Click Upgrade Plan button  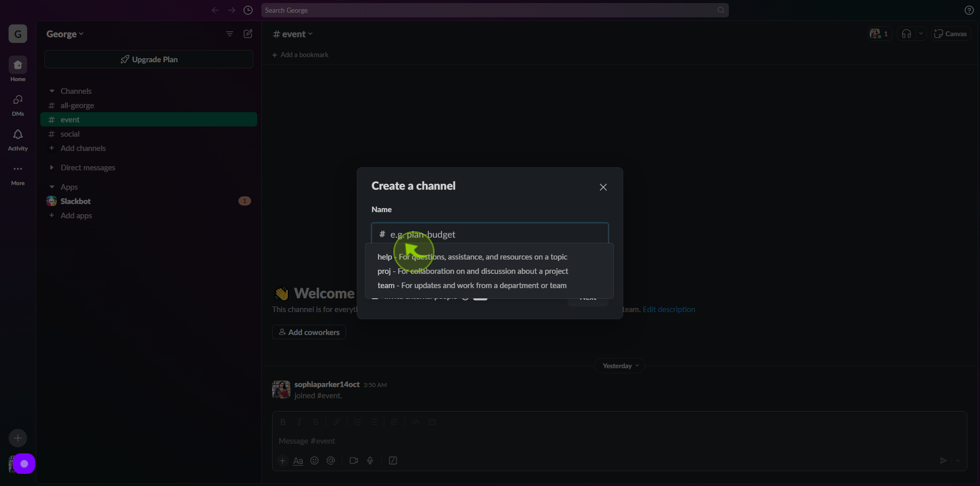coord(149,59)
